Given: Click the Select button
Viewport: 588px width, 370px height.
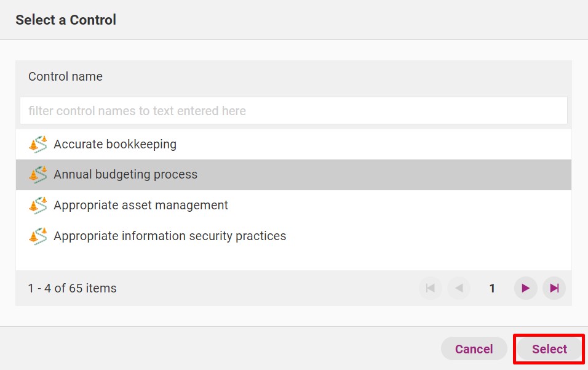Looking at the screenshot, I should click(x=549, y=349).
